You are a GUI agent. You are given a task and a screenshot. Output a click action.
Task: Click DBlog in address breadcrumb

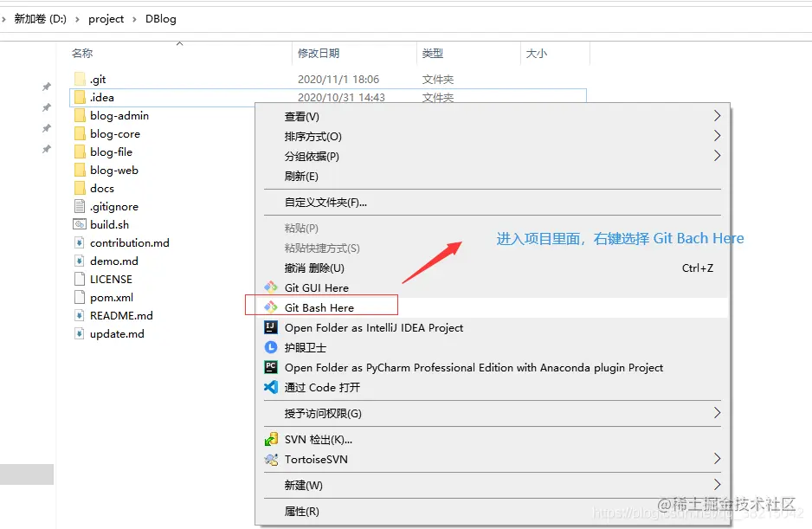pyautogui.click(x=160, y=19)
